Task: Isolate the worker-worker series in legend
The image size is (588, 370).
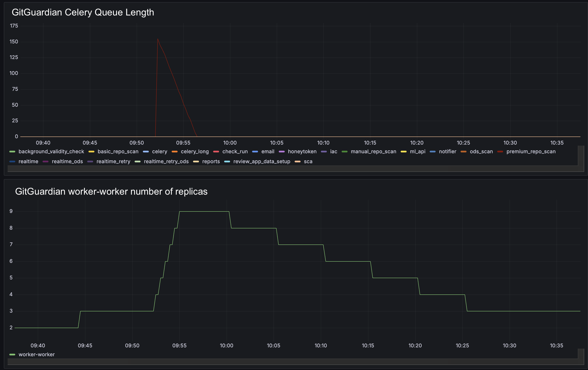Action: point(37,354)
